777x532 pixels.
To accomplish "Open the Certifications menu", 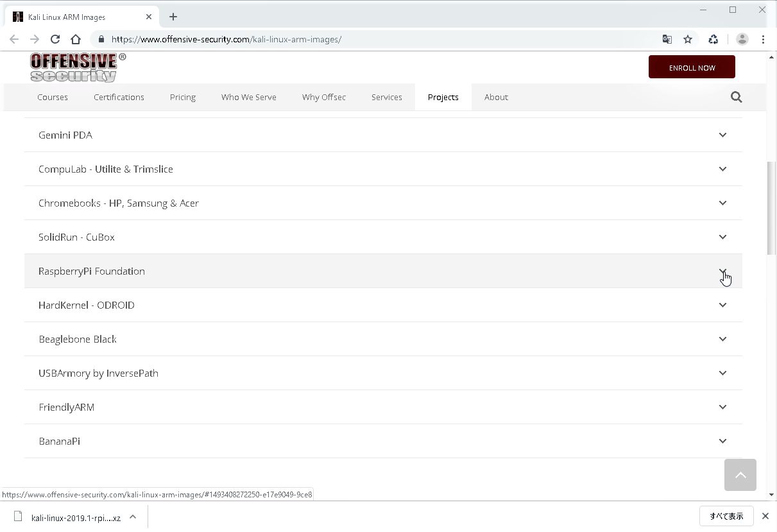I will click(119, 97).
